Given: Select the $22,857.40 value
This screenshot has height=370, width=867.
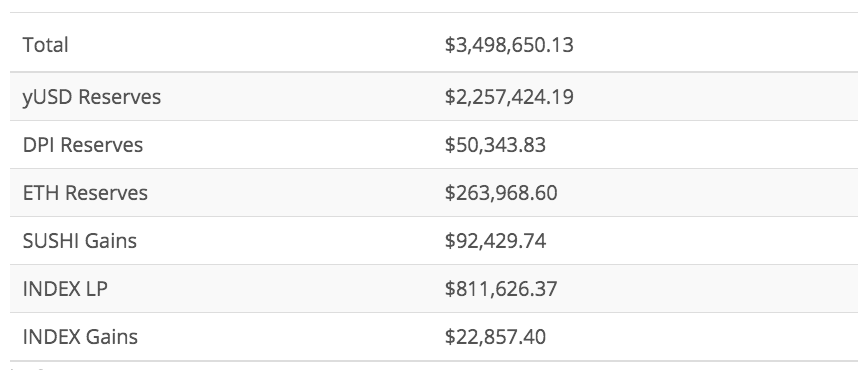Looking at the screenshot, I should coord(495,337).
